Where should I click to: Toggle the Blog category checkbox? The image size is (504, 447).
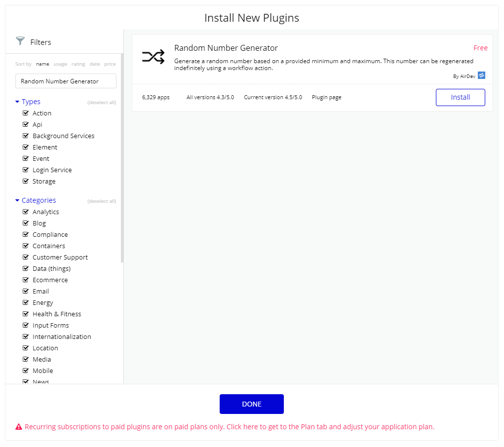(x=26, y=223)
